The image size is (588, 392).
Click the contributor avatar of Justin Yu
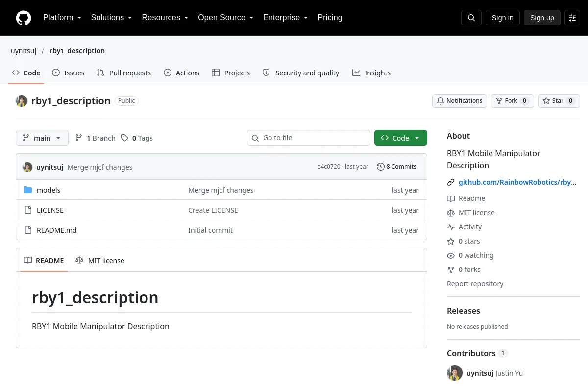click(455, 373)
